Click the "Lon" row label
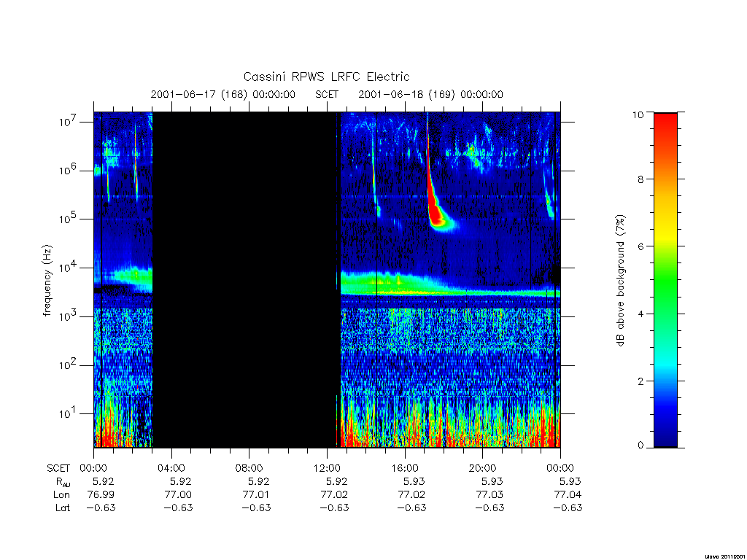 point(61,495)
